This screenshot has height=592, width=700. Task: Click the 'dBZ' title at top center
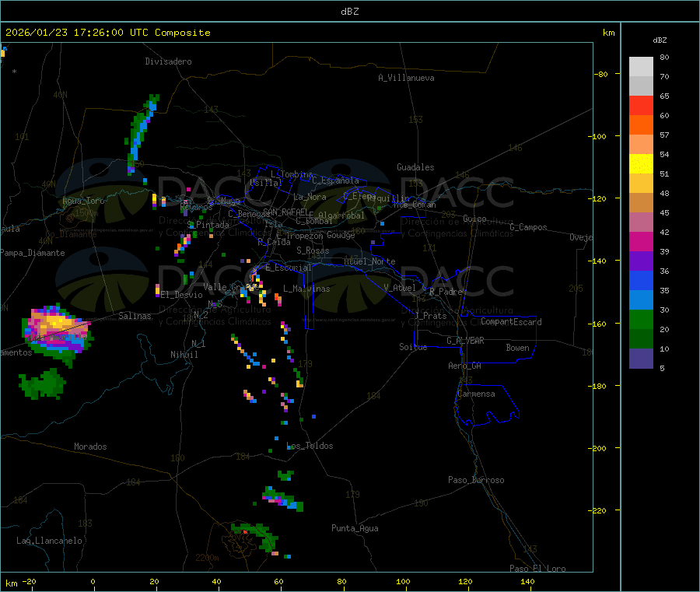[349, 12]
